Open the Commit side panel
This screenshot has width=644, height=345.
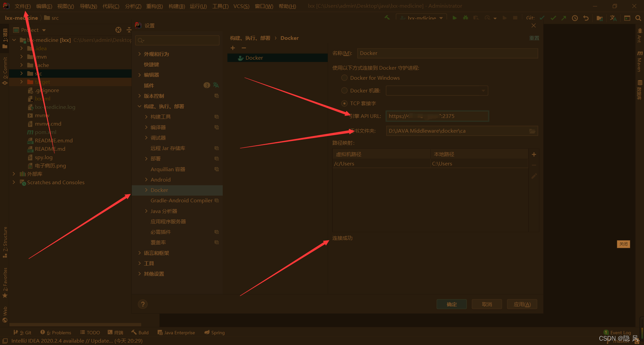tap(5, 71)
